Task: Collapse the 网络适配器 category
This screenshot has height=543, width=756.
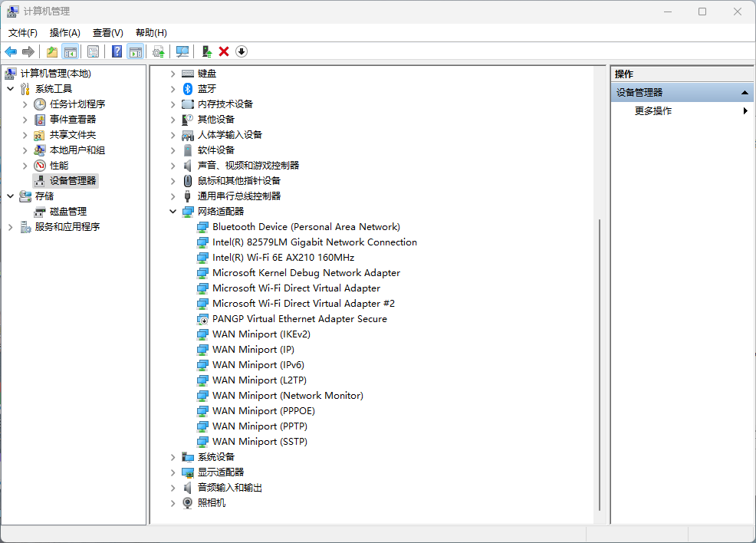Action: [173, 212]
